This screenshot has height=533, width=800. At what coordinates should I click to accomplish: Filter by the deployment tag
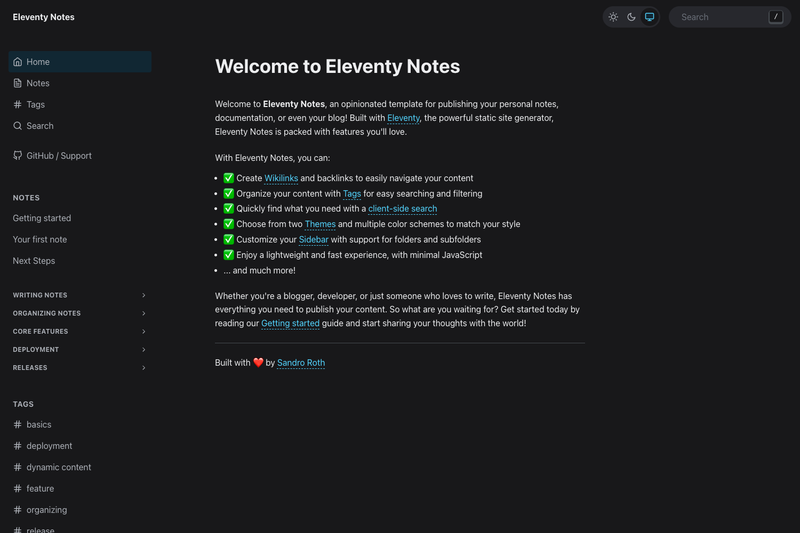(x=49, y=446)
